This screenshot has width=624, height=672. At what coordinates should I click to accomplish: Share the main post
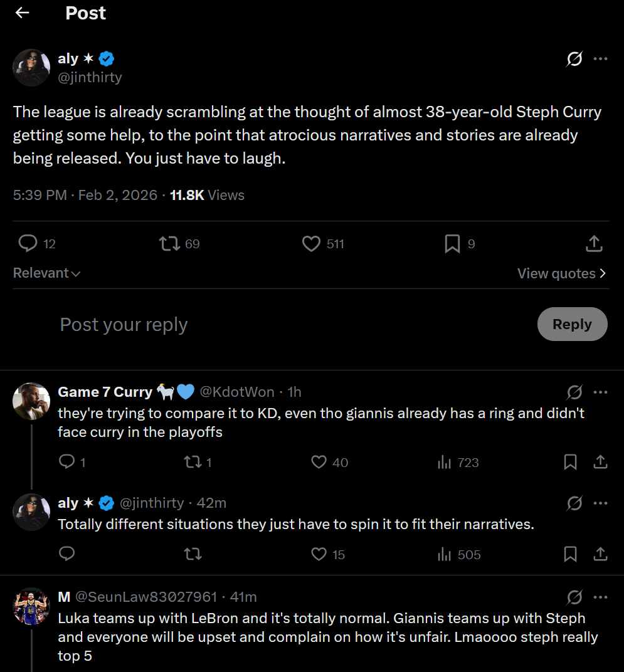(594, 243)
